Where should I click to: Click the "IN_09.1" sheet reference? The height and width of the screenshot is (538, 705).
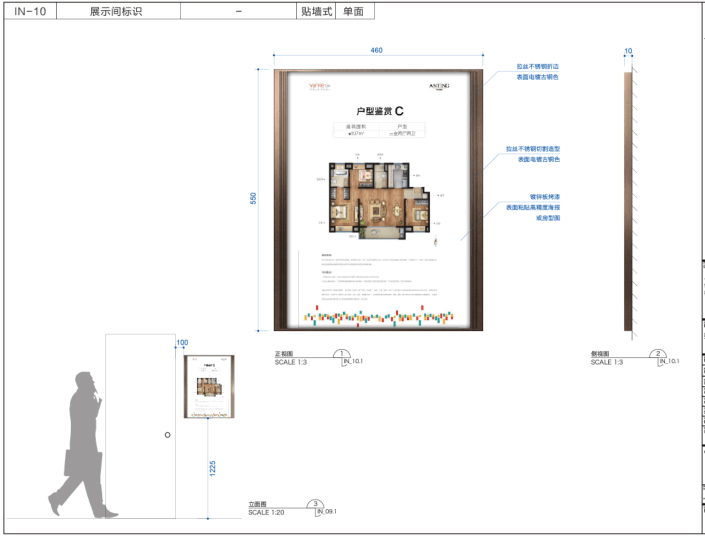pyautogui.click(x=327, y=511)
